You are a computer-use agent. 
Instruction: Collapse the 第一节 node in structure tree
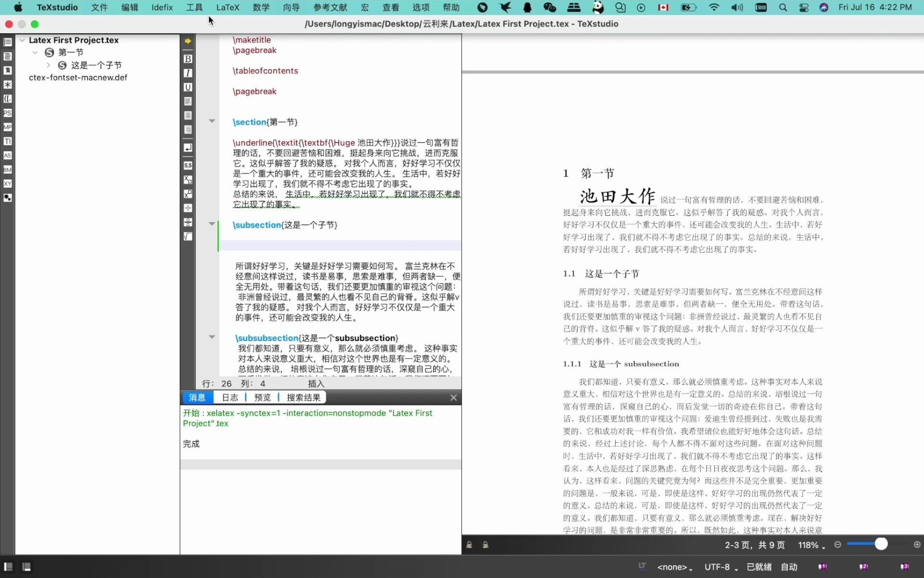pos(35,52)
